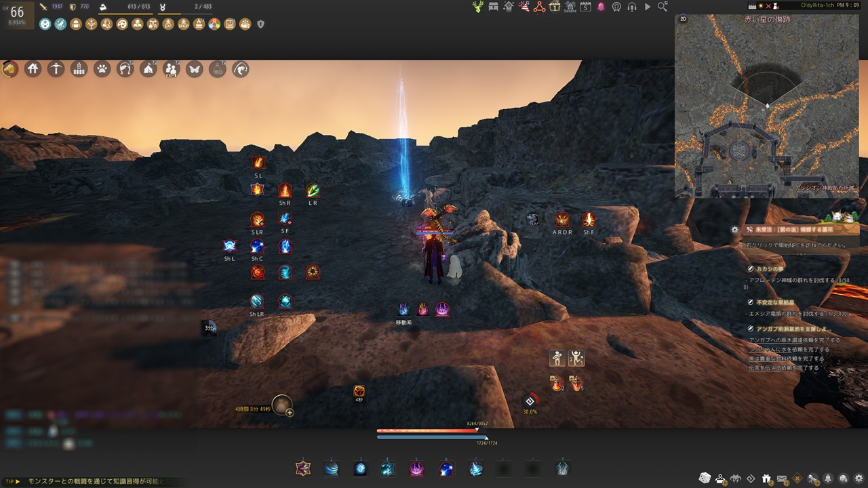Image resolution: width=868 pixels, height=488 pixels.
Task: Click the skill icon labeled Sh L
Action: pos(229,246)
